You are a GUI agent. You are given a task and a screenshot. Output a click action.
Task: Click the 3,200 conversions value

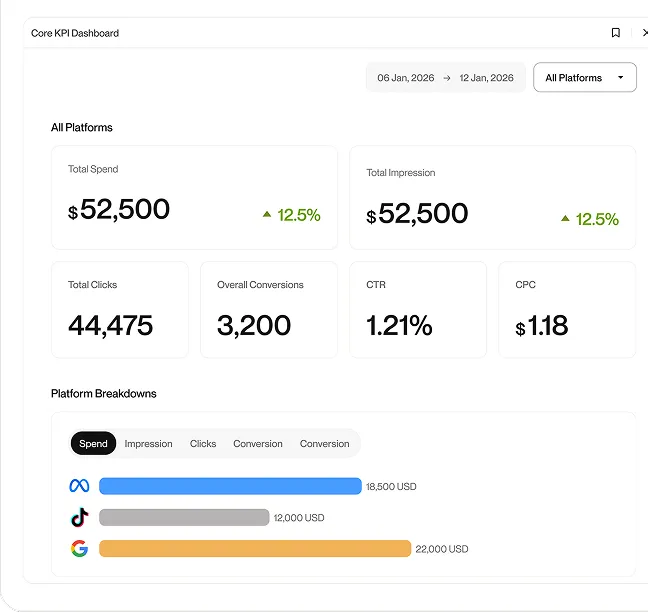[x=254, y=326]
